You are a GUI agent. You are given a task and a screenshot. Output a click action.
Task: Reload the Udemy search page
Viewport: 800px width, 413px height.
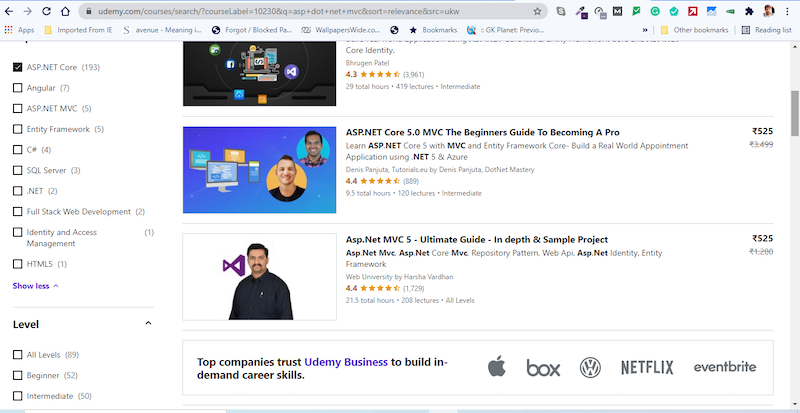coord(46,11)
